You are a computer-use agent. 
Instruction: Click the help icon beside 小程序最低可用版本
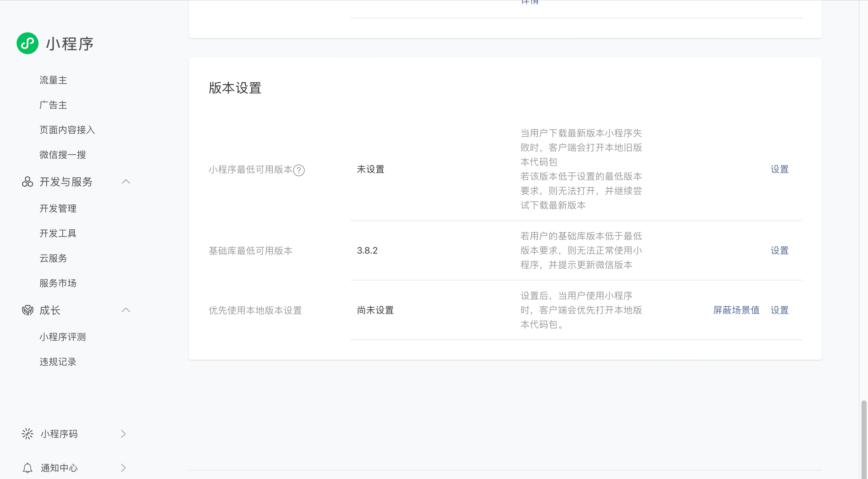(x=299, y=170)
